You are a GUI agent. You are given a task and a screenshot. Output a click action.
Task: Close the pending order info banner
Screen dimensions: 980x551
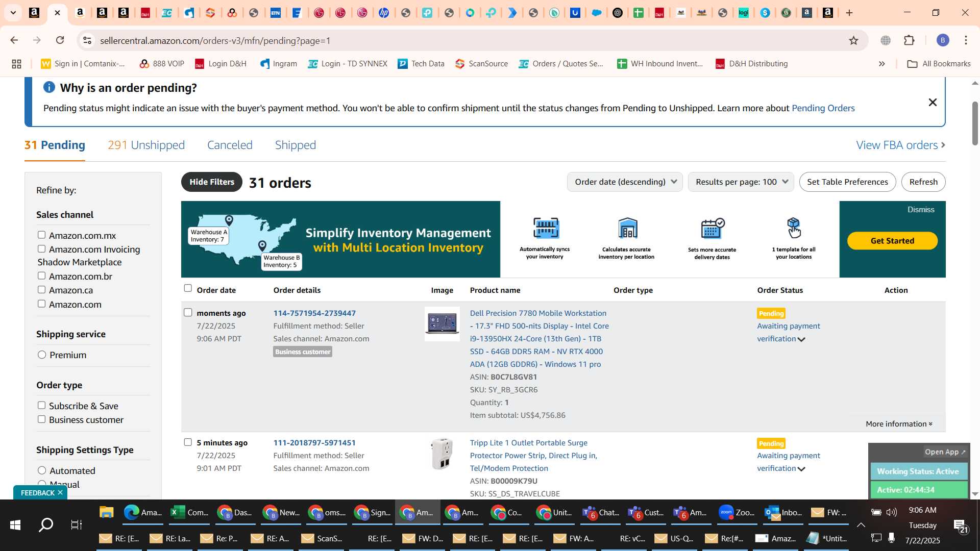933,103
